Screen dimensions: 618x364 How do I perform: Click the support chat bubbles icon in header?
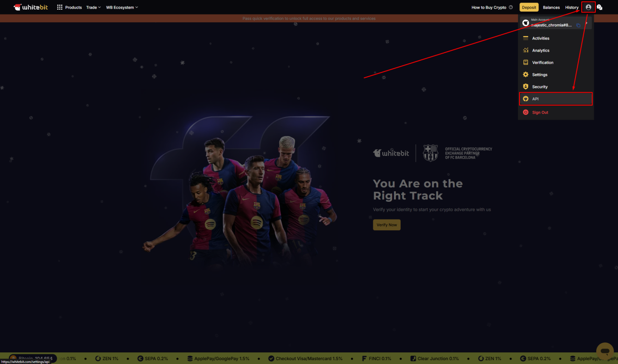(x=600, y=7)
